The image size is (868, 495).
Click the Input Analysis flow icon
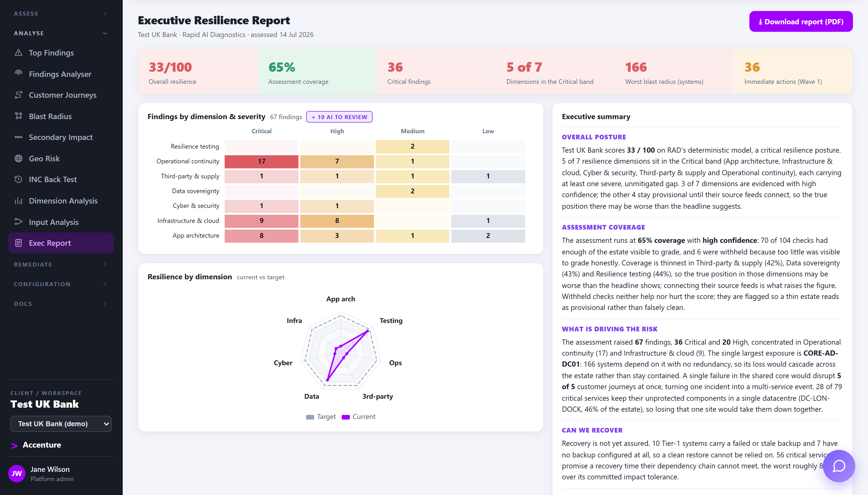(x=18, y=222)
